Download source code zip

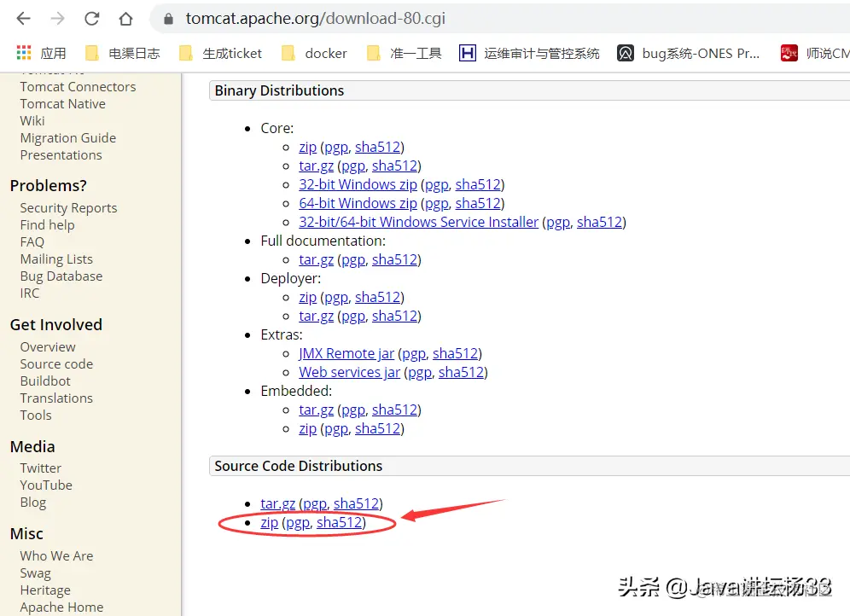(269, 522)
